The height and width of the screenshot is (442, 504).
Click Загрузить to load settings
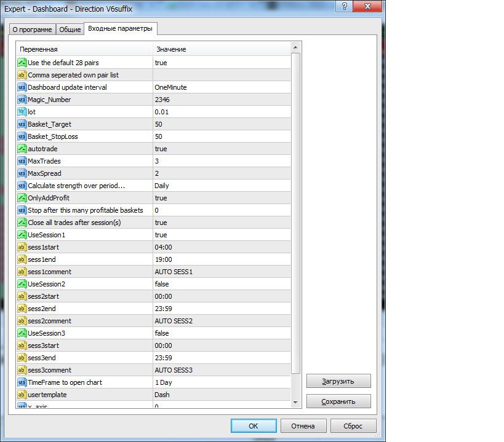(x=338, y=381)
